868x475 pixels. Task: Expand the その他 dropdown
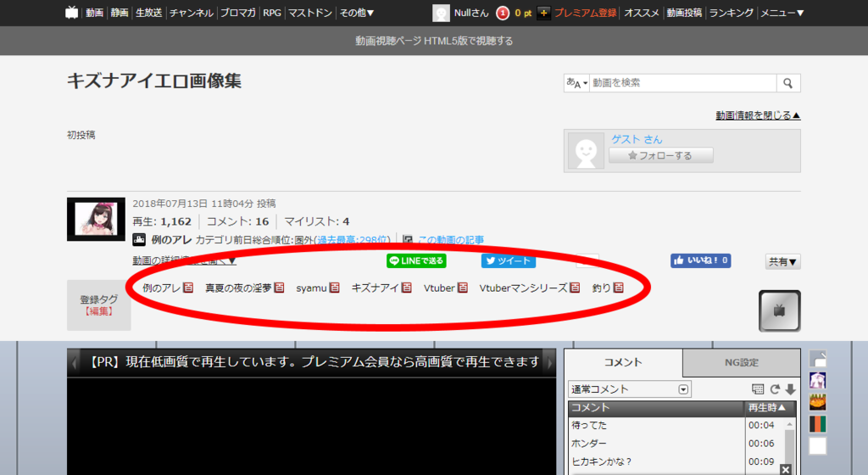tap(357, 12)
